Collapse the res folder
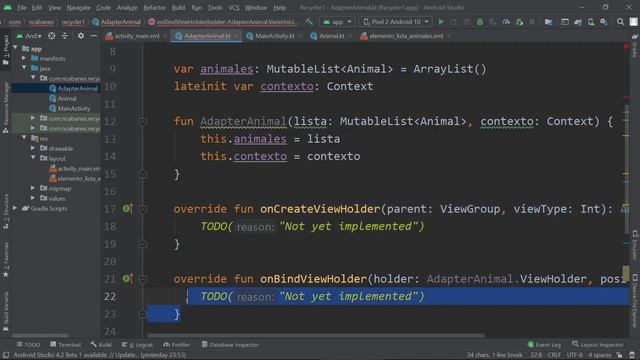This screenshot has height=360, width=640. point(24,138)
